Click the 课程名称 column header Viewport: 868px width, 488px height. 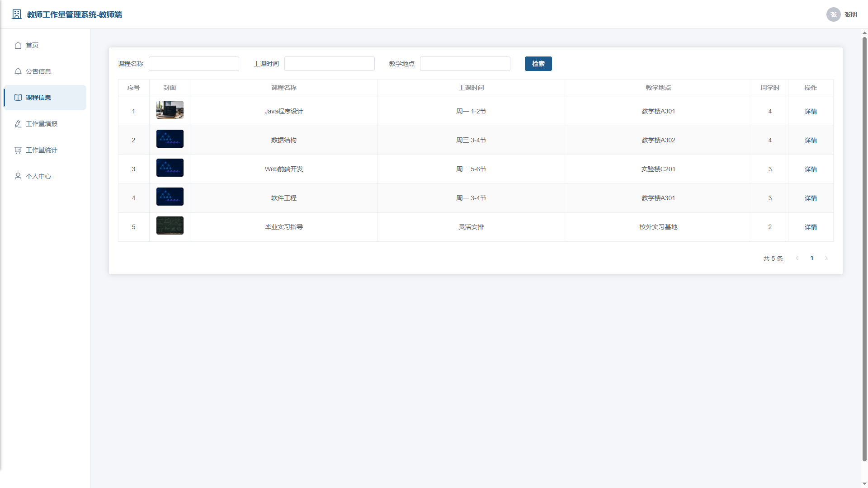tap(284, 88)
